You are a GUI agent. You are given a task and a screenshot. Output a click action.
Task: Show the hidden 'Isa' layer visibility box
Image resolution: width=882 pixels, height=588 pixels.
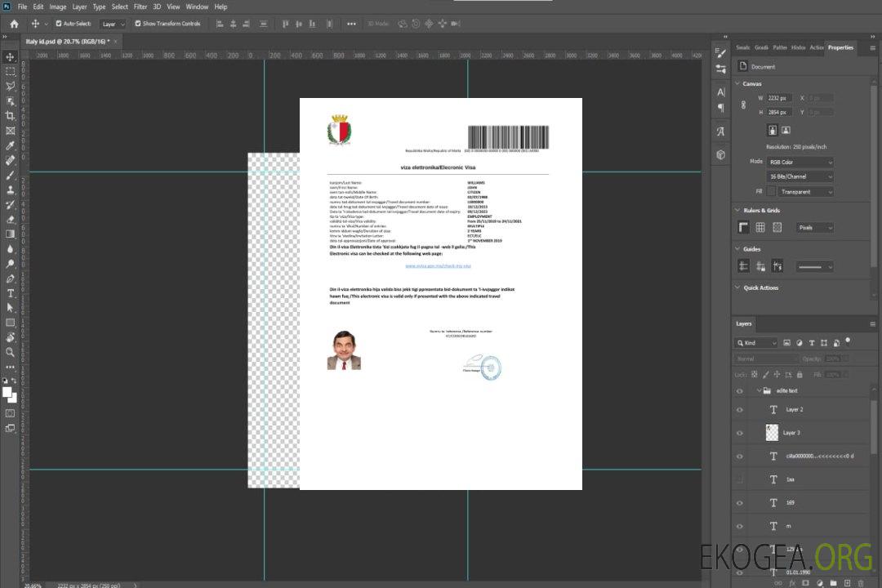(740, 479)
